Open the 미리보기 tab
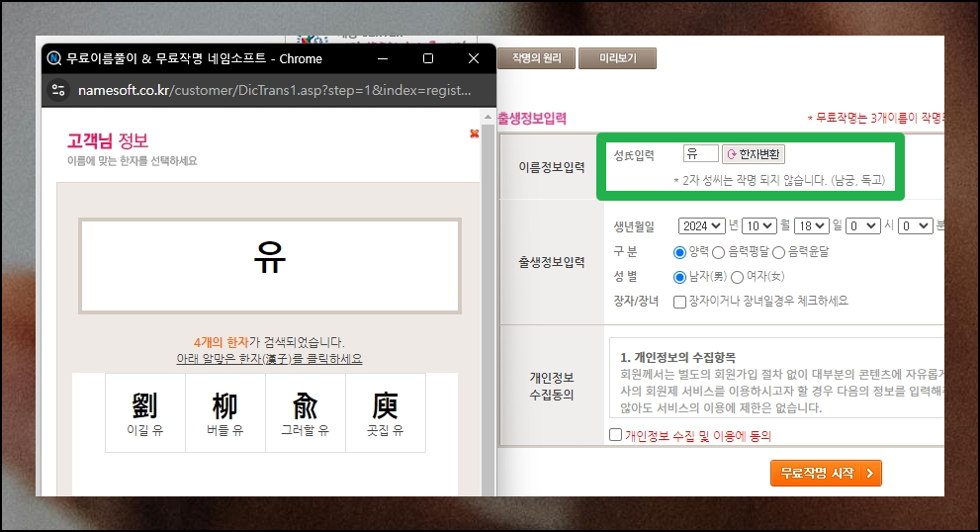The height and width of the screenshot is (532, 980). 617,58
